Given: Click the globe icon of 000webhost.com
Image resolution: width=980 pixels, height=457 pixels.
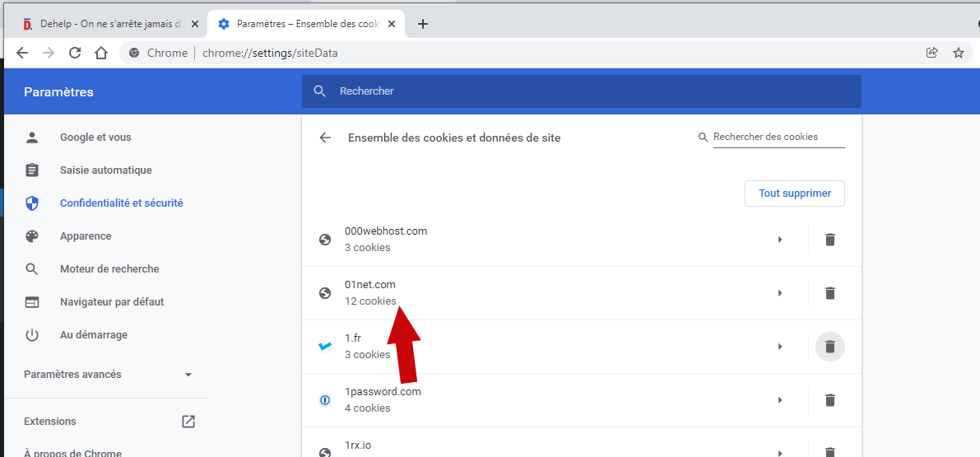Looking at the screenshot, I should pyautogui.click(x=325, y=240).
